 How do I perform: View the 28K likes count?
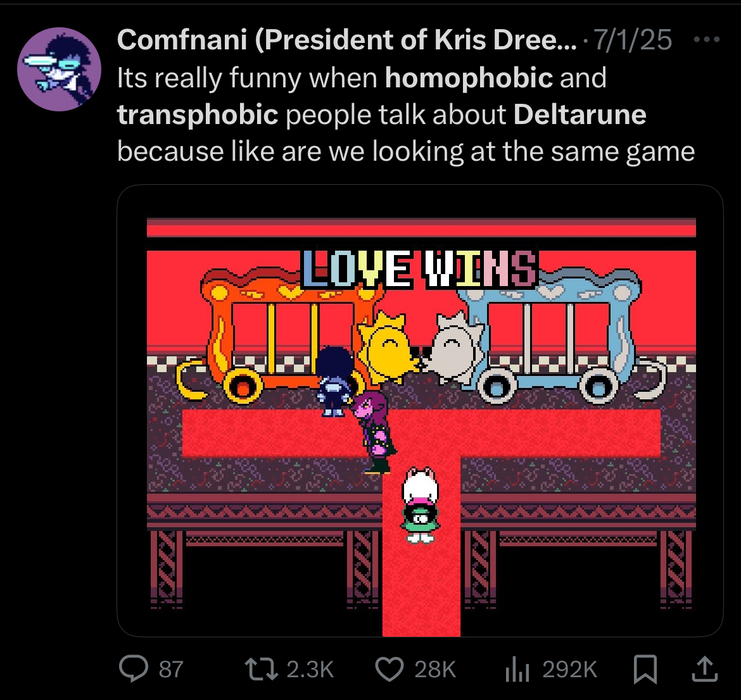click(x=435, y=670)
